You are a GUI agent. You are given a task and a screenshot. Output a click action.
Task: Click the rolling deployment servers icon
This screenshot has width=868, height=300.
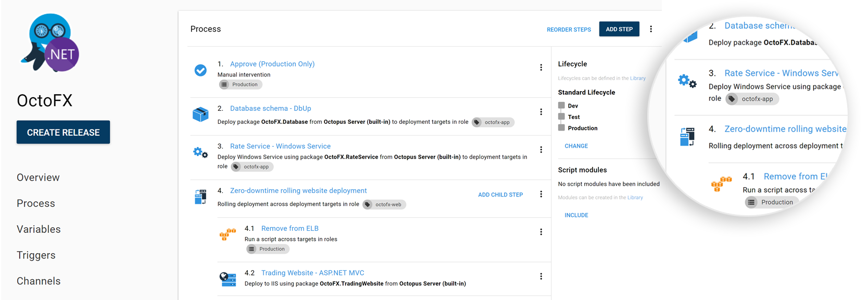[200, 197]
